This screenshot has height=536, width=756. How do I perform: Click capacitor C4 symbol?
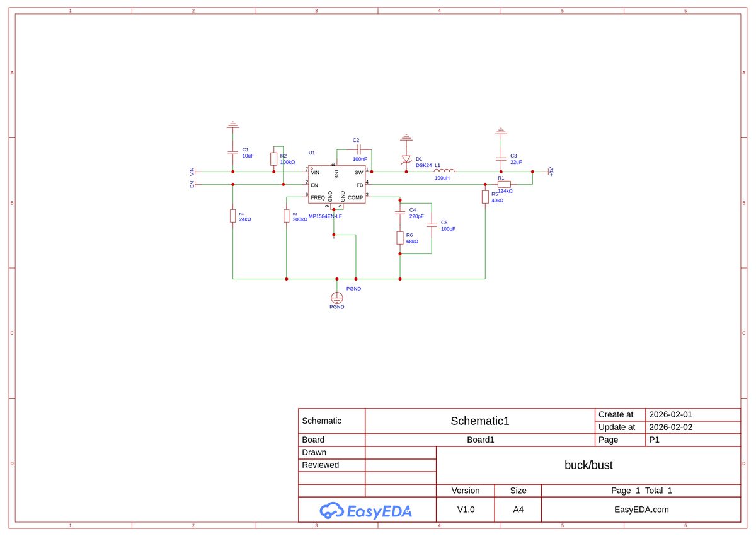pyautogui.click(x=399, y=213)
